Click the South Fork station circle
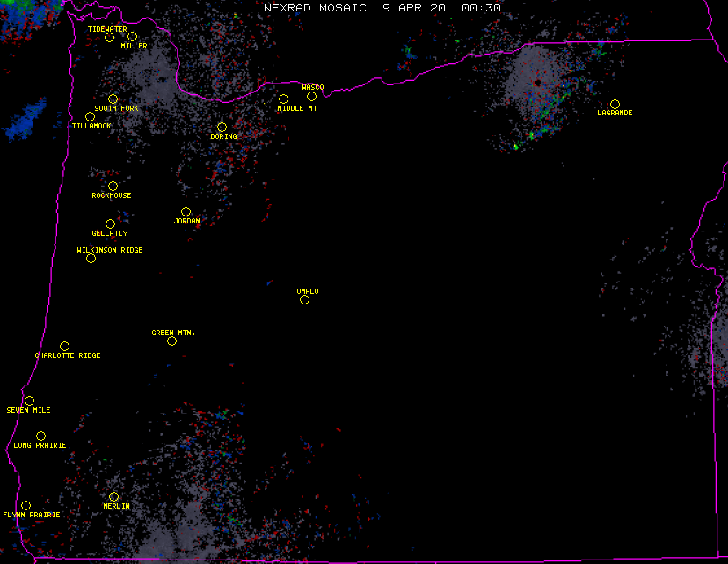Screen dimensions: 728x564 pos(113,99)
